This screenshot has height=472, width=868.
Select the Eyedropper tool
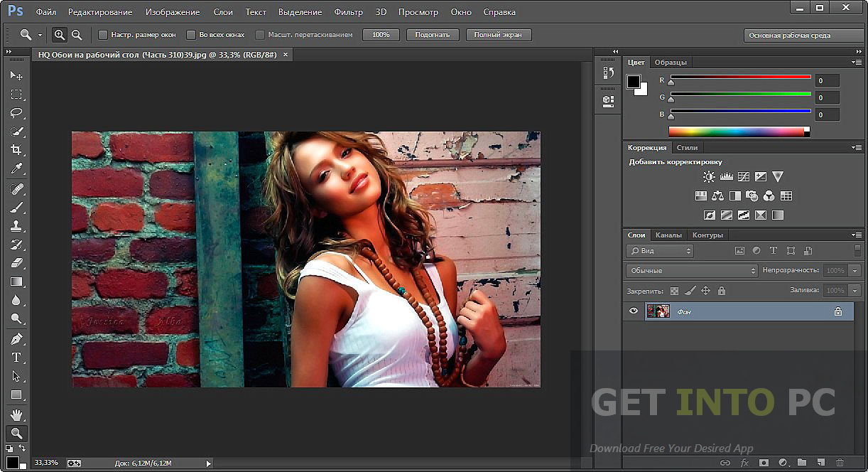point(16,168)
